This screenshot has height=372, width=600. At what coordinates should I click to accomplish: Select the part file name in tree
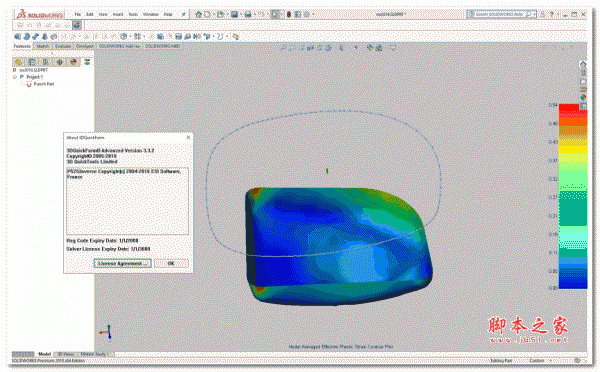(33, 70)
